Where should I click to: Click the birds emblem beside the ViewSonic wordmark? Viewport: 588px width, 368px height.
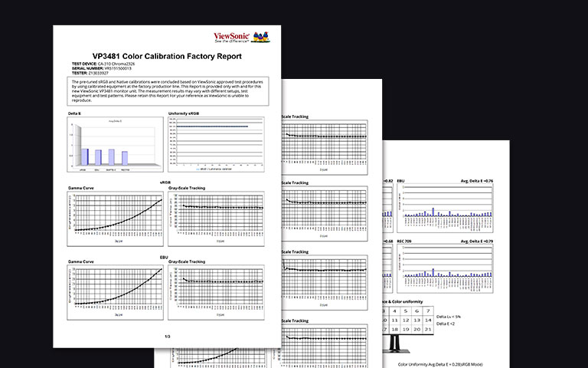click(x=260, y=37)
